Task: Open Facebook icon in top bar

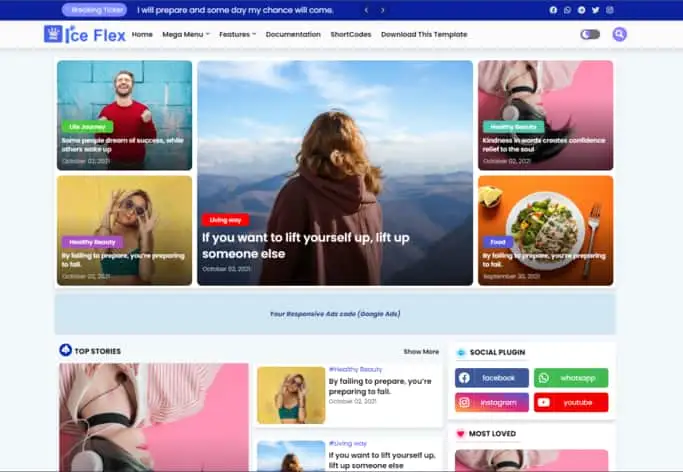Action: 553,10
